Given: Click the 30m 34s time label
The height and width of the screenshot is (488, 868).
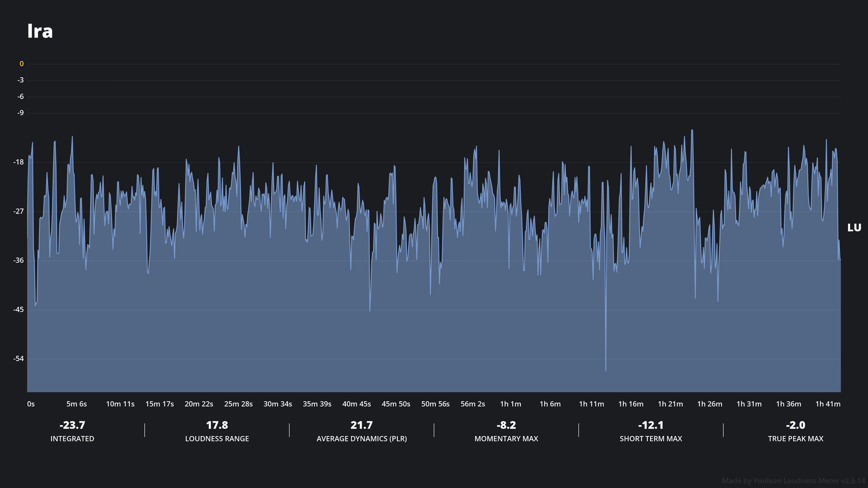Looking at the screenshot, I should [x=278, y=404].
